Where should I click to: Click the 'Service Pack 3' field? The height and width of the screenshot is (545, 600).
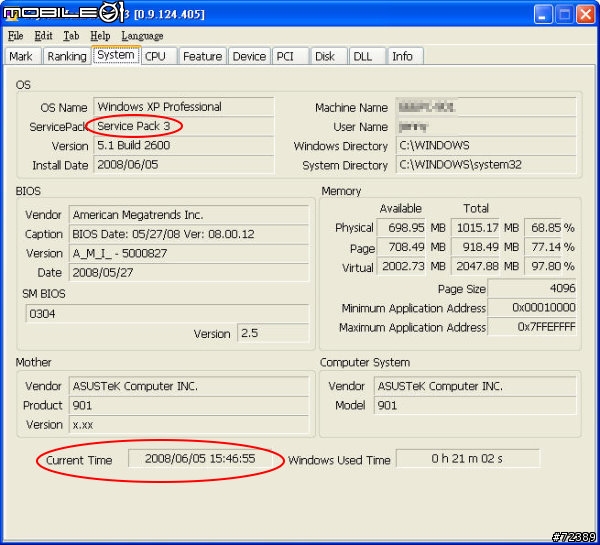click(184, 126)
